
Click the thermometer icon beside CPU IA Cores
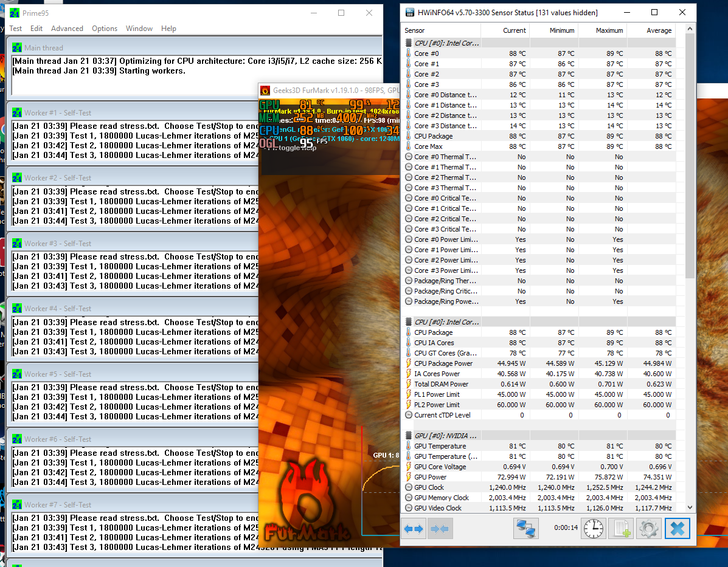pos(409,342)
